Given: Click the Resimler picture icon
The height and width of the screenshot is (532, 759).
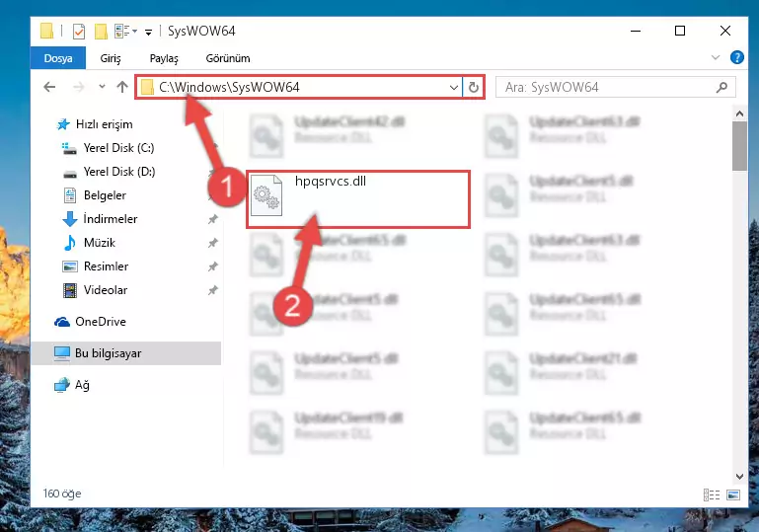Looking at the screenshot, I should [x=70, y=266].
